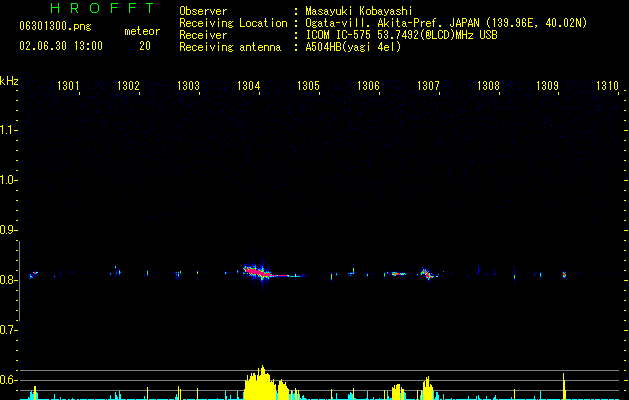The width and height of the screenshot is (629, 400).
Task: Click the 0.8 kHz axis value
Action: (x=8, y=280)
